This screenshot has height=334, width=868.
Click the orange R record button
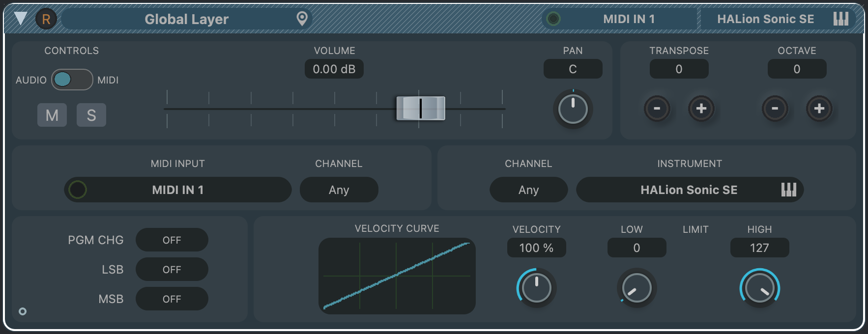[46, 19]
